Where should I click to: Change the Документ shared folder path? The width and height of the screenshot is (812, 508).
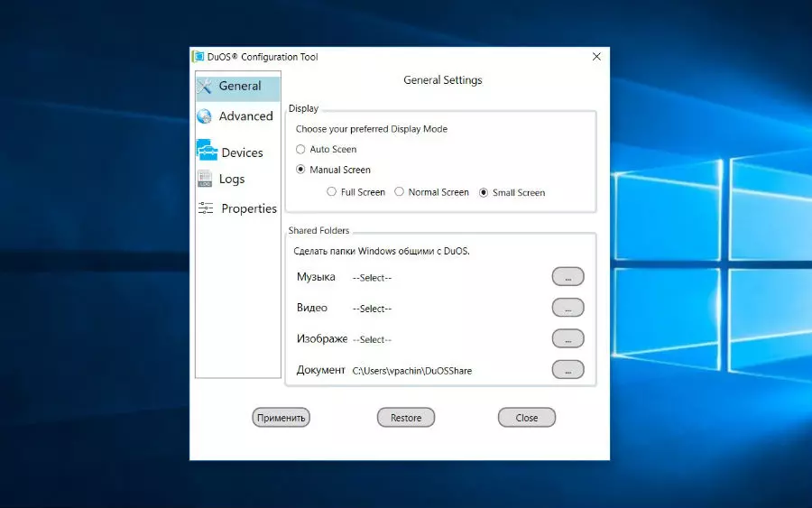[567, 370]
